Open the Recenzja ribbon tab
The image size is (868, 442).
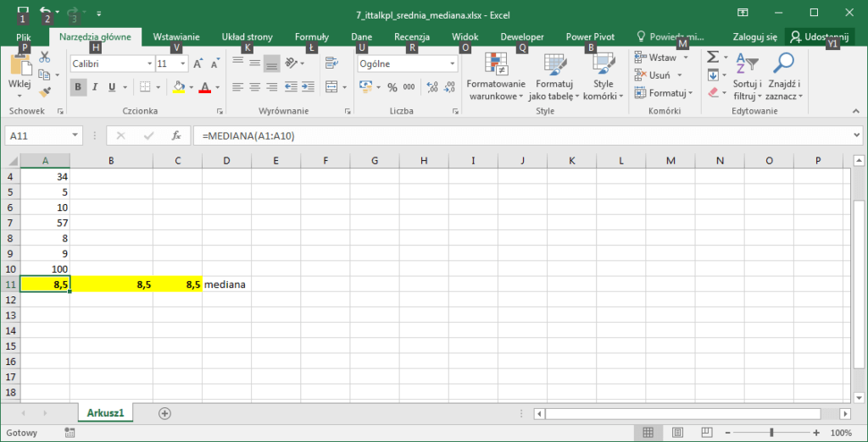(412, 37)
